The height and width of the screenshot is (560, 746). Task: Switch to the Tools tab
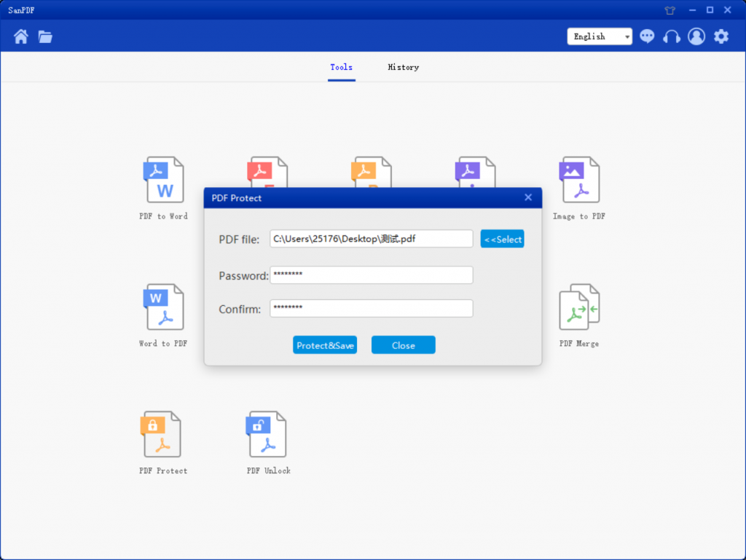(x=341, y=67)
